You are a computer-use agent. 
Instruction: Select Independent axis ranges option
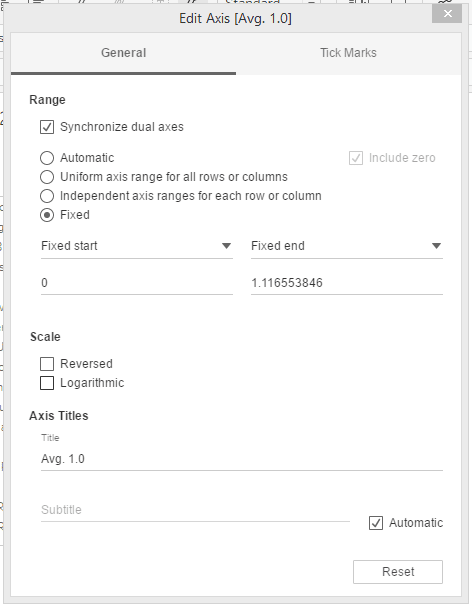(47, 196)
